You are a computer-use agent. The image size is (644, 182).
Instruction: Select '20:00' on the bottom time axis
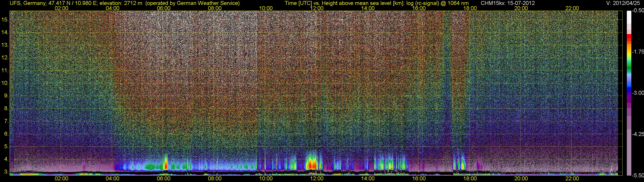click(x=521, y=179)
